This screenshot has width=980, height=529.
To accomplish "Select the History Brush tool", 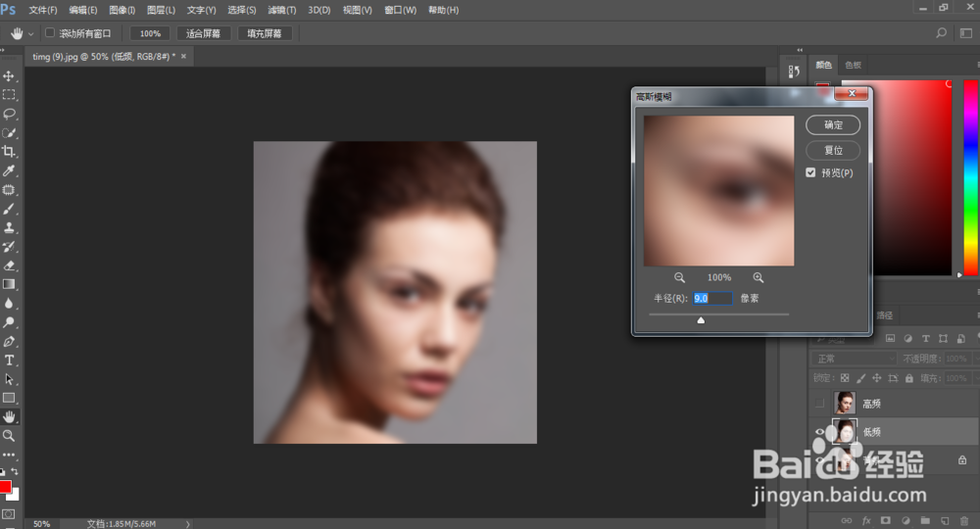I will pos(9,247).
